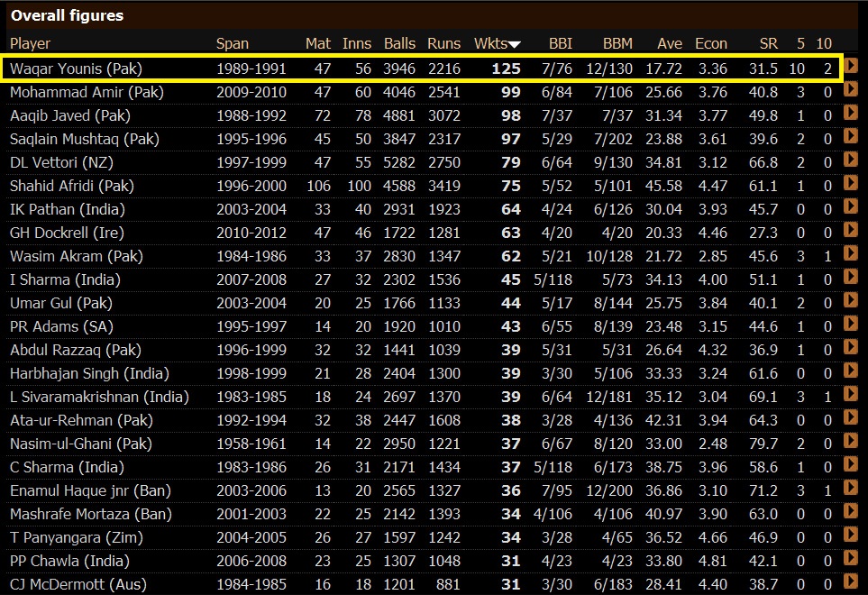This screenshot has width=868, height=595.
Task: Sort the table by Player column header
Action: (30, 44)
